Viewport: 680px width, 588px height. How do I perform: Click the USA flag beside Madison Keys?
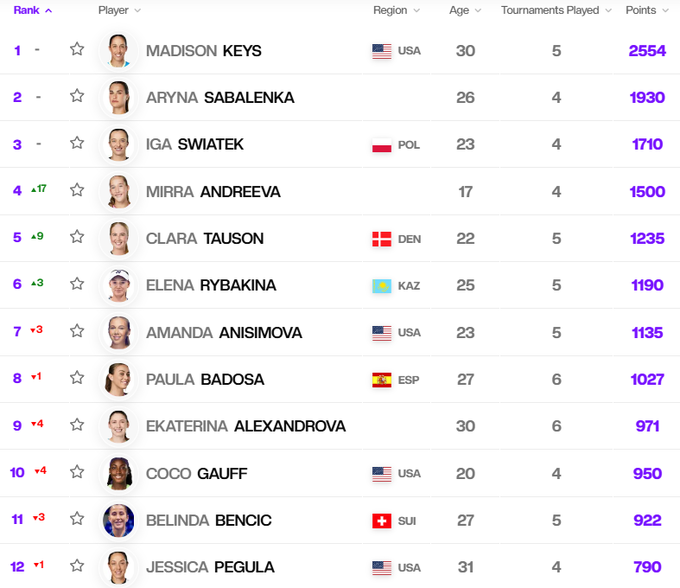tap(381, 51)
